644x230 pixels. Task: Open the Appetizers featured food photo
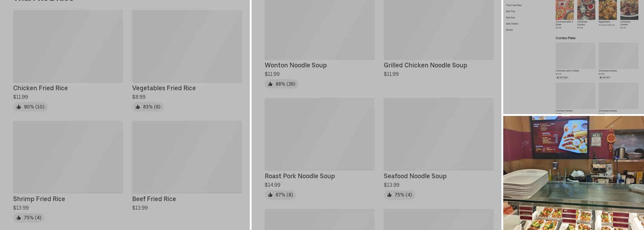pyautogui.click(x=607, y=10)
